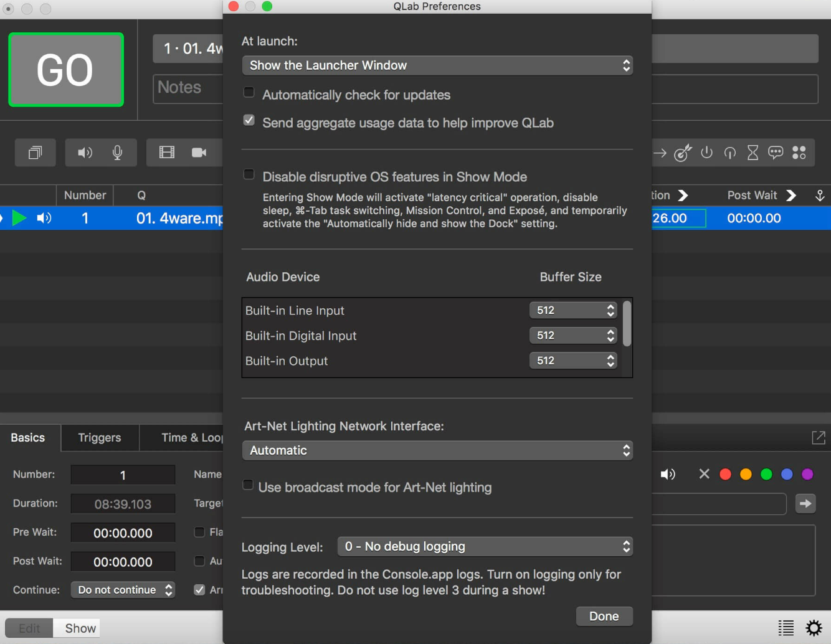This screenshot has width=831, height=644.
Task: Click the arrow button beside the target field
Action: [x=805, y=503]
